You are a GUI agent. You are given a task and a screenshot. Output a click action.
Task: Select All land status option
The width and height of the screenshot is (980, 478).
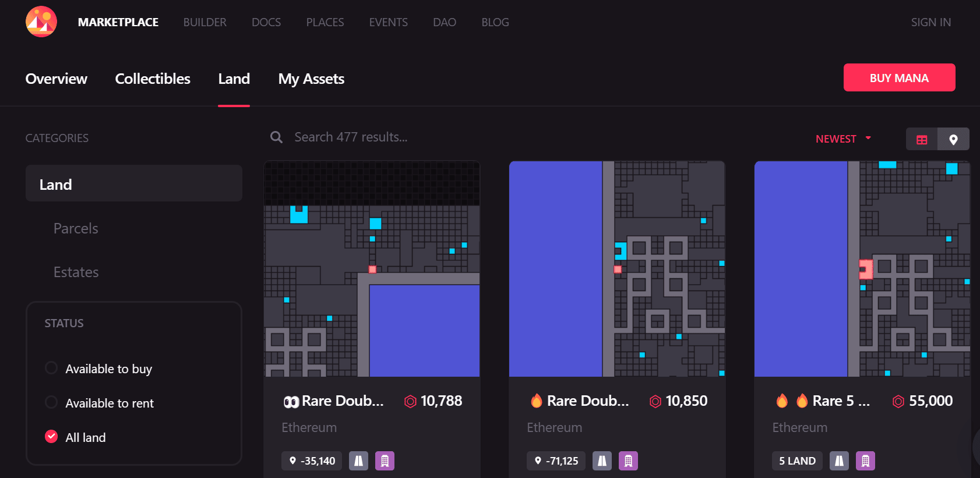pos(76,437)
